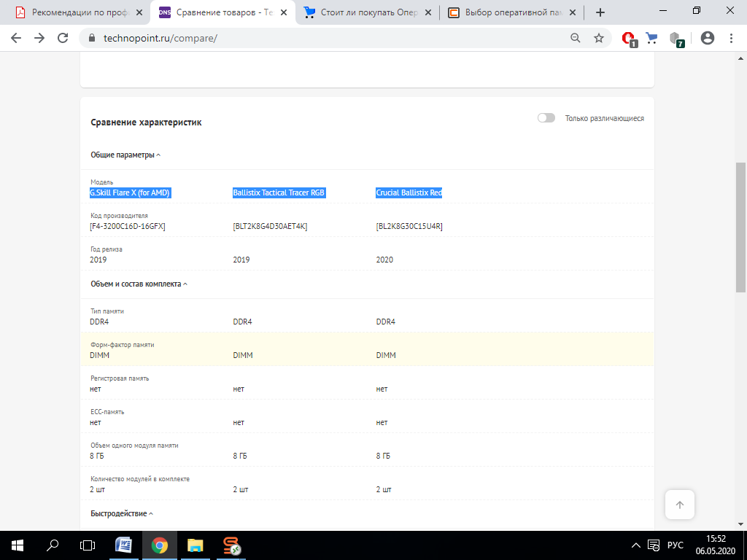Image resolution: width=747 pixels, height=560 pixels.
Task: Open the red Opera-style extension icon
Action: point(630,39)
